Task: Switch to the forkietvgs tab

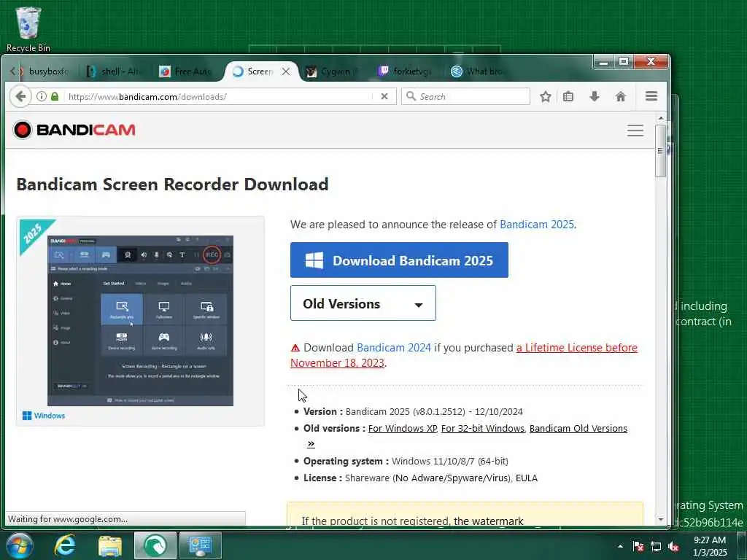Action: (x=405, y=71)
